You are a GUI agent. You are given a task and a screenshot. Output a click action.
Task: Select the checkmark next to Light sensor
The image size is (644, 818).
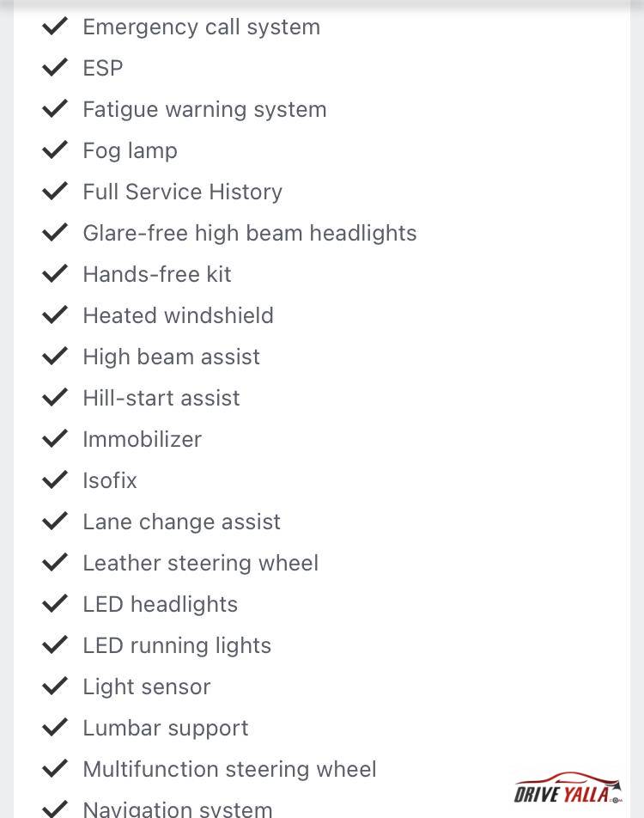tap(55, 686)
